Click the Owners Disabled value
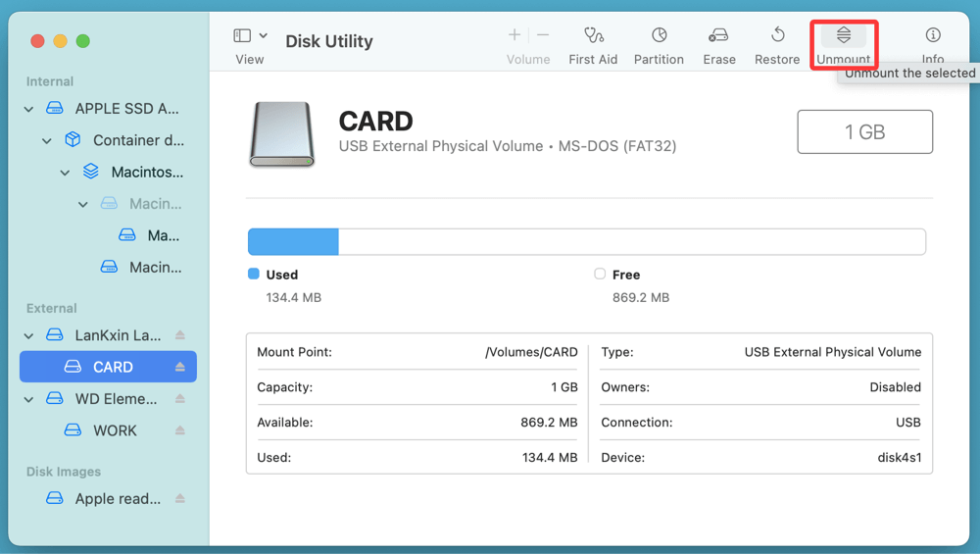This screenshot has height=554, width=980. (x=895, y=387)
